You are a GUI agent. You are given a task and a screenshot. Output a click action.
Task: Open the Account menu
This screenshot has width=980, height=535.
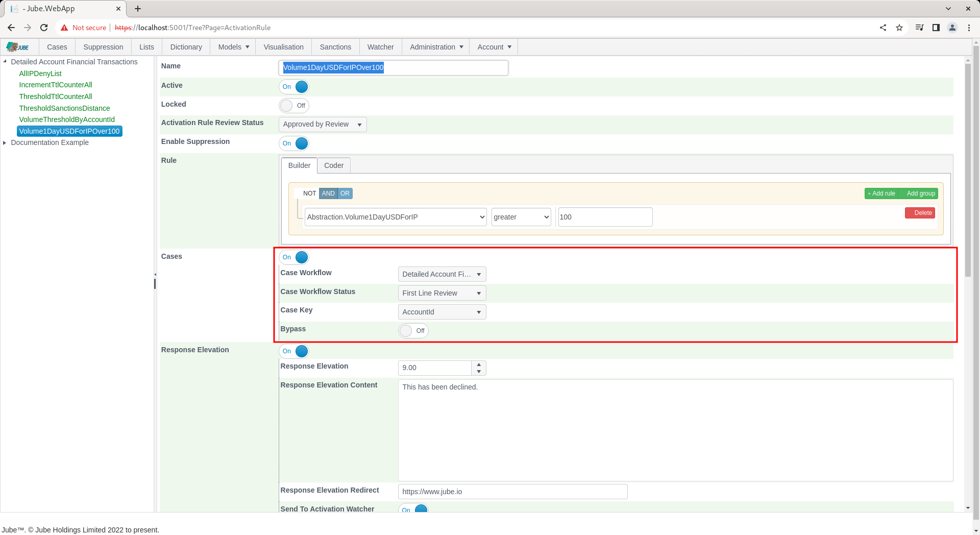pos(494,47)
